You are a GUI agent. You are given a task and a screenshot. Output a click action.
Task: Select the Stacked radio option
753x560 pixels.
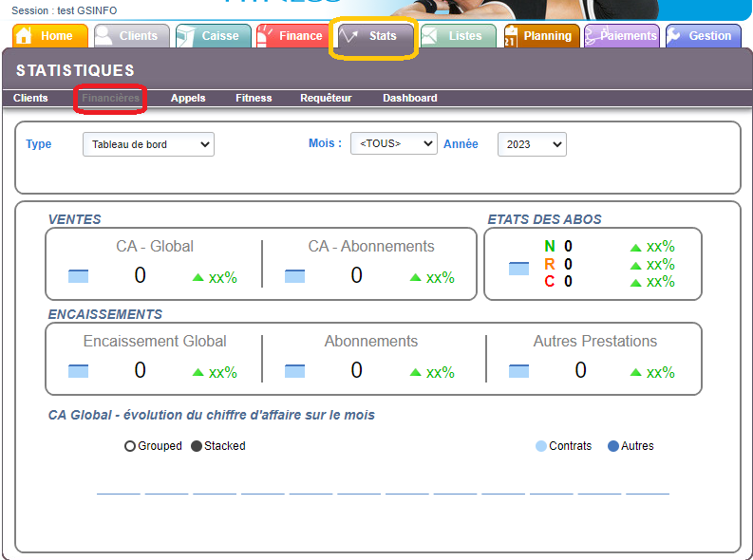pyautogui.click(x=197, y=446)
